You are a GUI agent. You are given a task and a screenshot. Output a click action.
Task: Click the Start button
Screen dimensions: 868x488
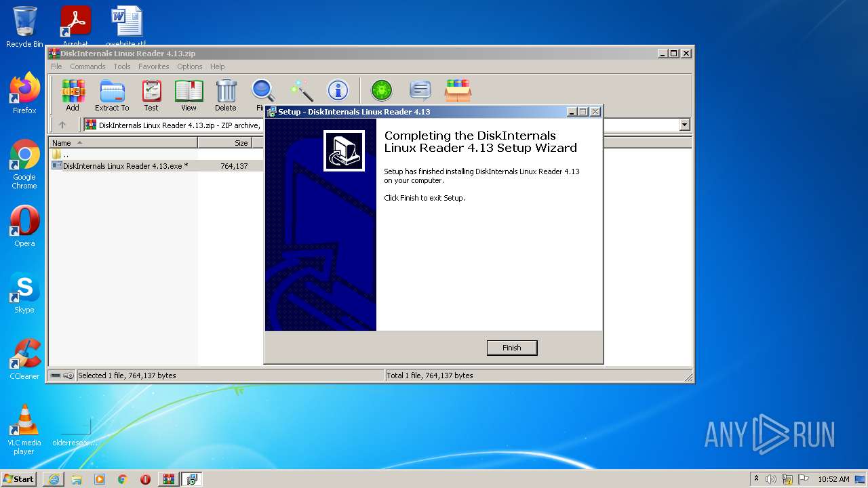[18, 479]
